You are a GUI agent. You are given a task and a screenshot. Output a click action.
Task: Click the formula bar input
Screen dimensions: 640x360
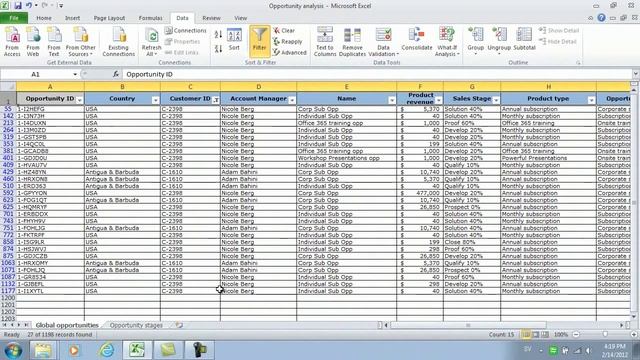pyautogui.click(x=378, y=74)
